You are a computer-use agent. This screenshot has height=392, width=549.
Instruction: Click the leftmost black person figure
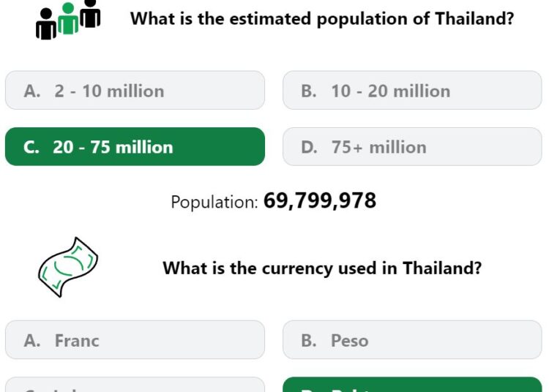coord(46,24)
